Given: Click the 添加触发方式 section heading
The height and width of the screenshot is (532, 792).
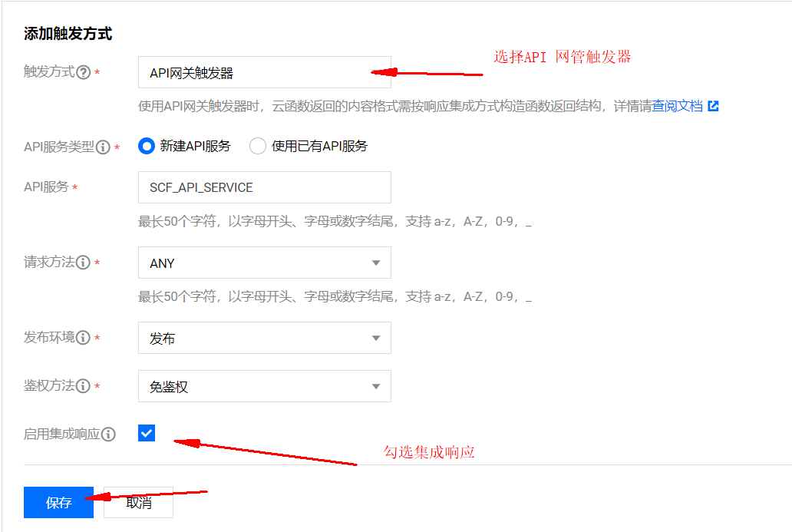Looking at the screenshot, I should tap(68, 34).
